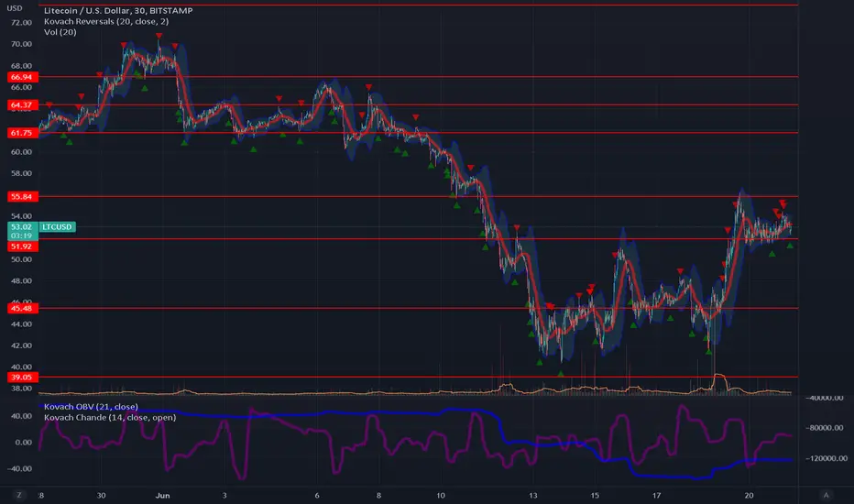Click the Litecoin / U.S. Dollar chart title
Image resolution: width=854 pixels, height=504 pixels.
click(118, 10)
